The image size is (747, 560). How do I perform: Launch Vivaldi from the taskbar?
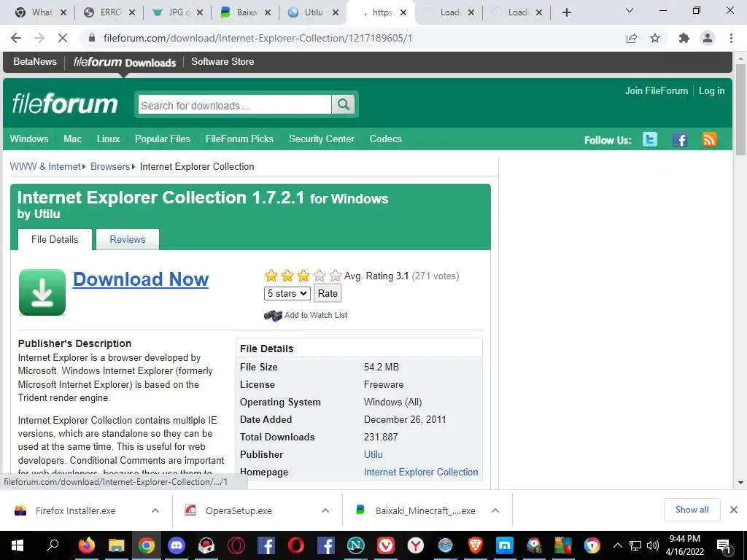tap(385, 545)
